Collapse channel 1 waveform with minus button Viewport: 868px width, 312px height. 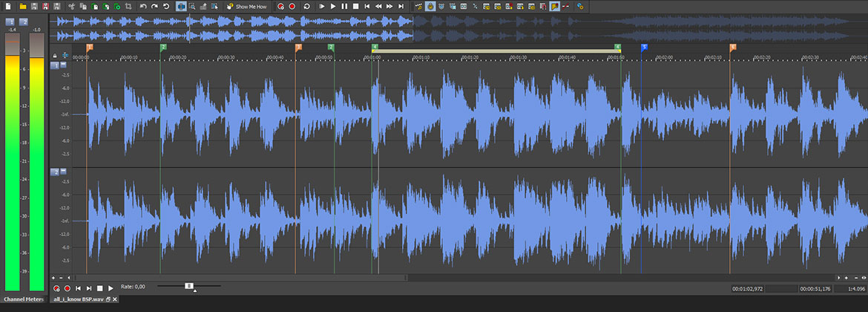(x=63, y=65)
